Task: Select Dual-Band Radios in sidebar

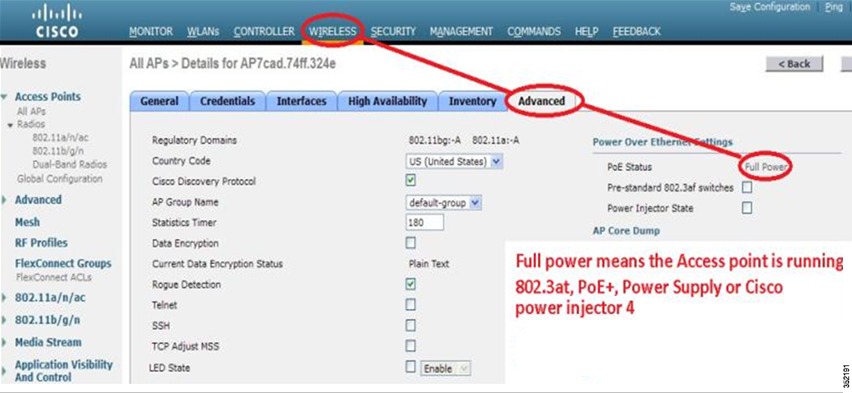Action: [x=70, y=164]
